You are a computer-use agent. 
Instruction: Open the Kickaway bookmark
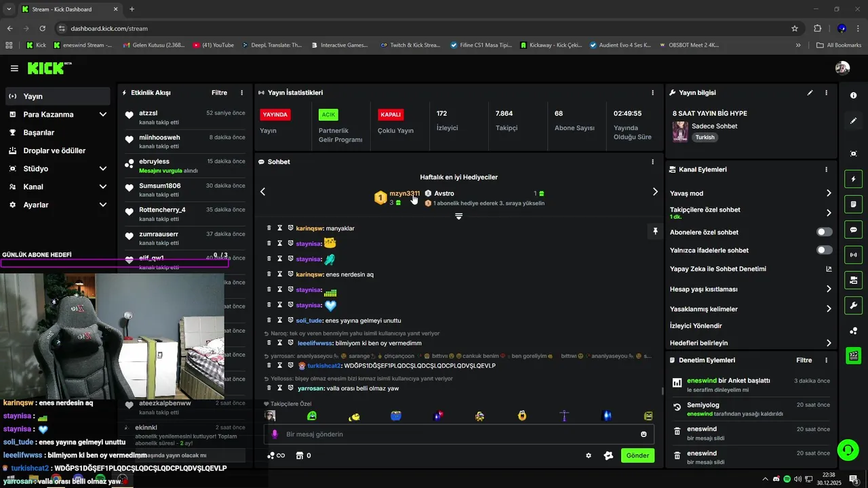[551, 45]
